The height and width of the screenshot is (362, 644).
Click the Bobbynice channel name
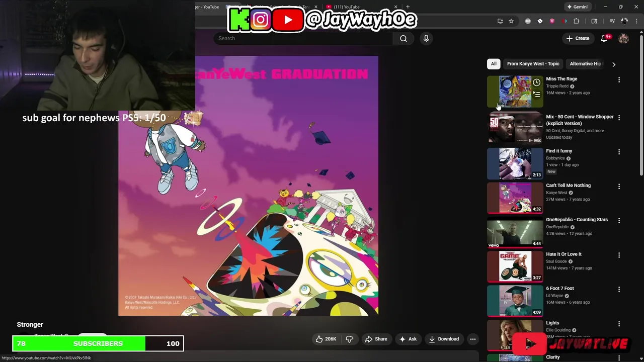555,158
